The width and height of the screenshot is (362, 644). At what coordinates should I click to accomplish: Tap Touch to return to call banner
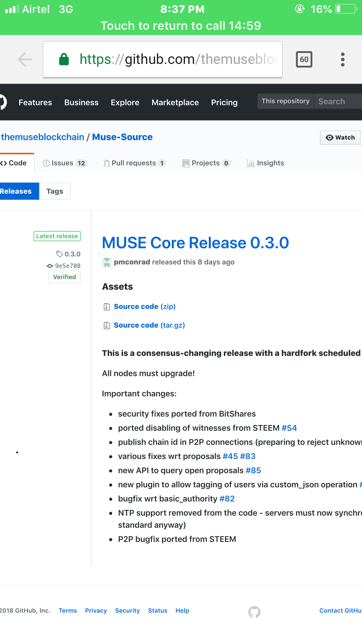click(181, 26)
